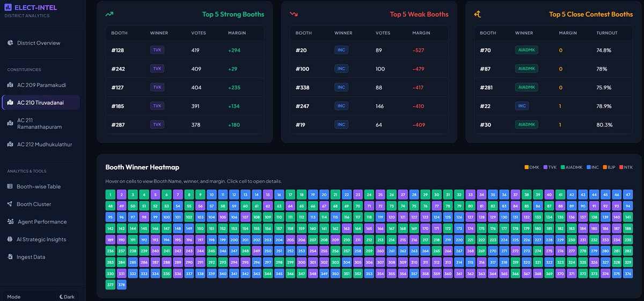Click the AC 211 Ramanathapuram constituency icon
This screenshot has width=644, height=301.
tap(10, 123)
